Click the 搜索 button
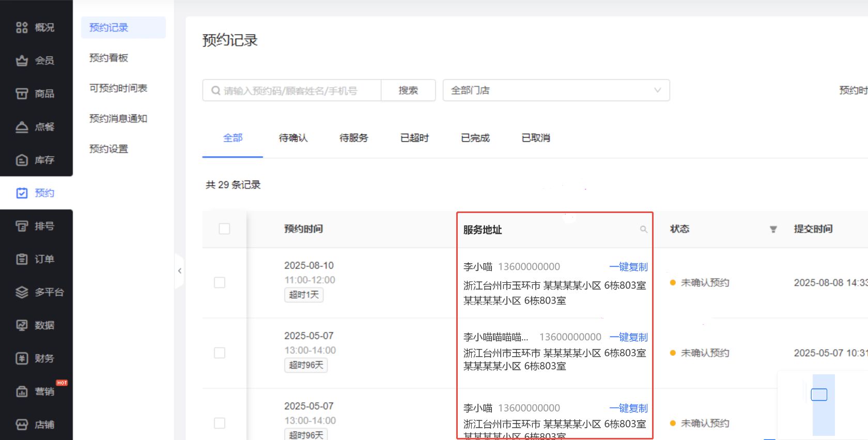This screenshot has width=868, height=440. pos(408,90)
